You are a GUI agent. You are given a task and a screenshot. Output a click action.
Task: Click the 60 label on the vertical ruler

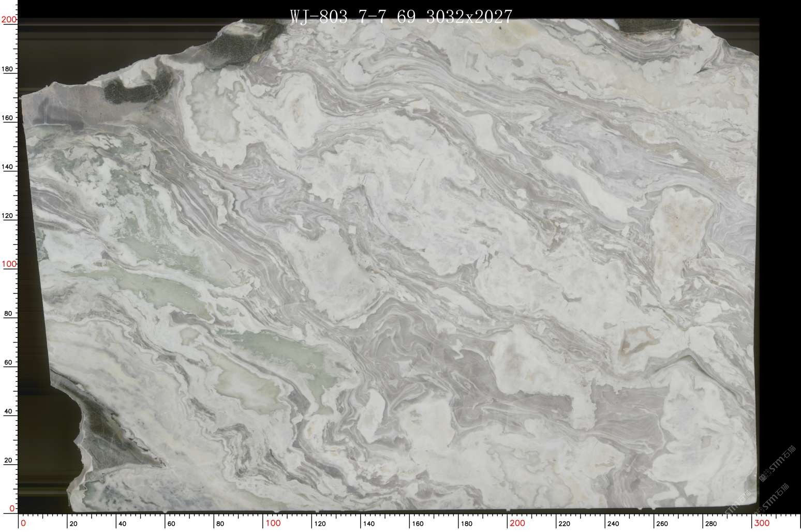8,362
